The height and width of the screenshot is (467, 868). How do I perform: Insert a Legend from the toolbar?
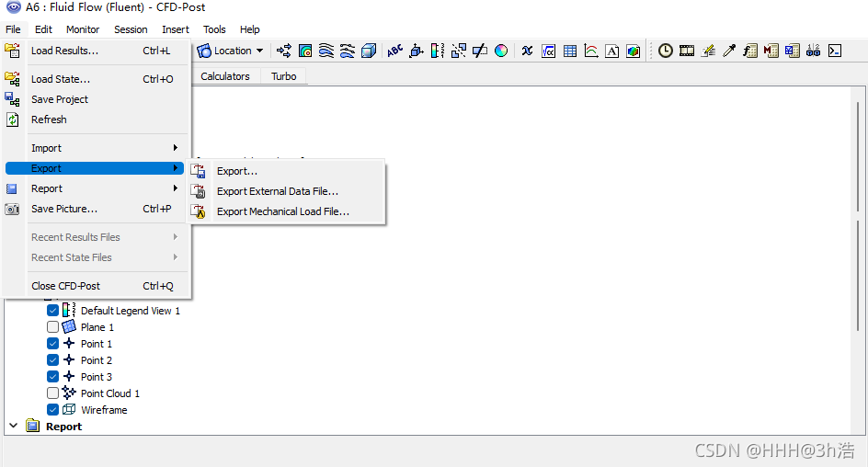(438, 51)
